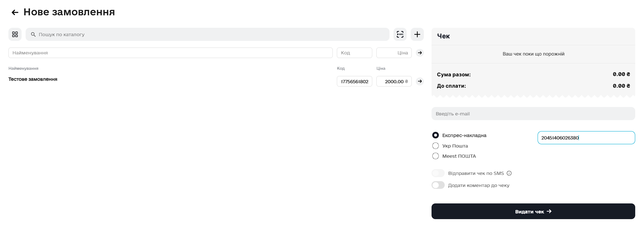644x233 pixels.
Task: Choose the Meest ПОШТА radio option
Action: [436, 156]
